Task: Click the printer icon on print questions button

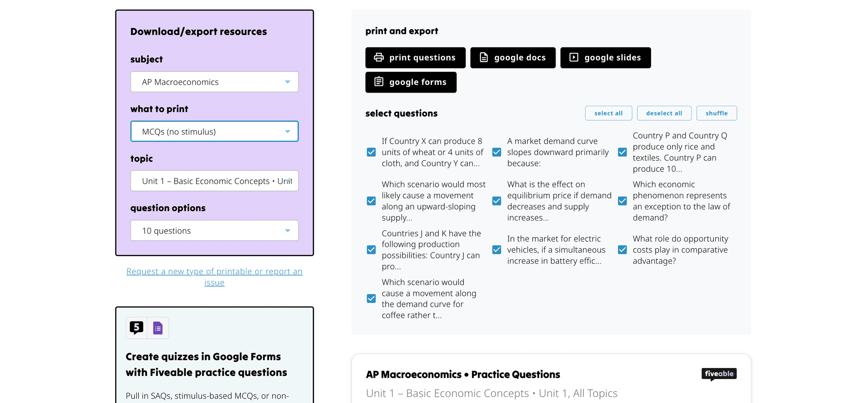Action: tap(378, 57)
